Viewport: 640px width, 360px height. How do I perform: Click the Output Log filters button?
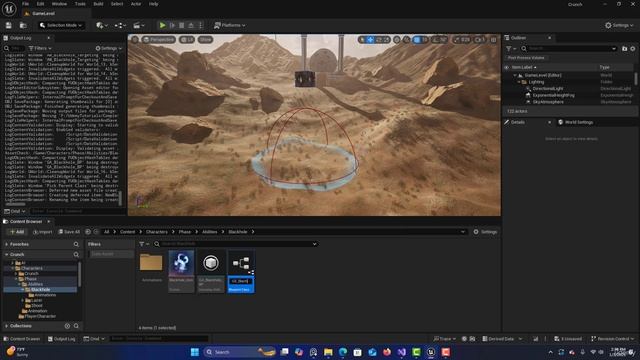pos(40,48)
